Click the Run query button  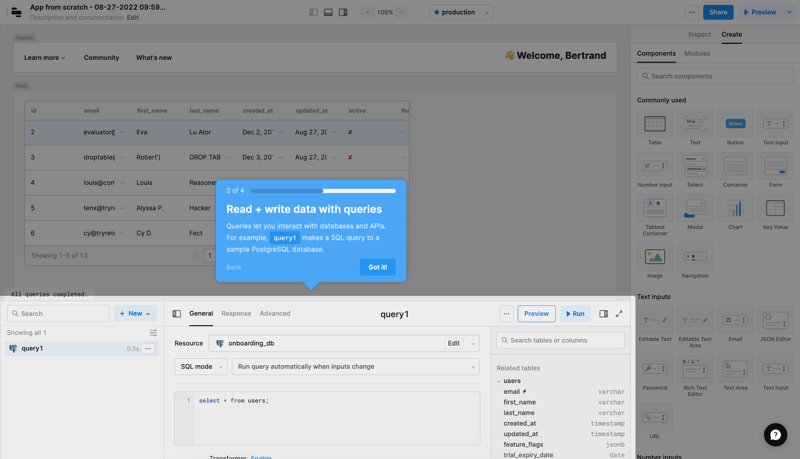coord(575,314)
